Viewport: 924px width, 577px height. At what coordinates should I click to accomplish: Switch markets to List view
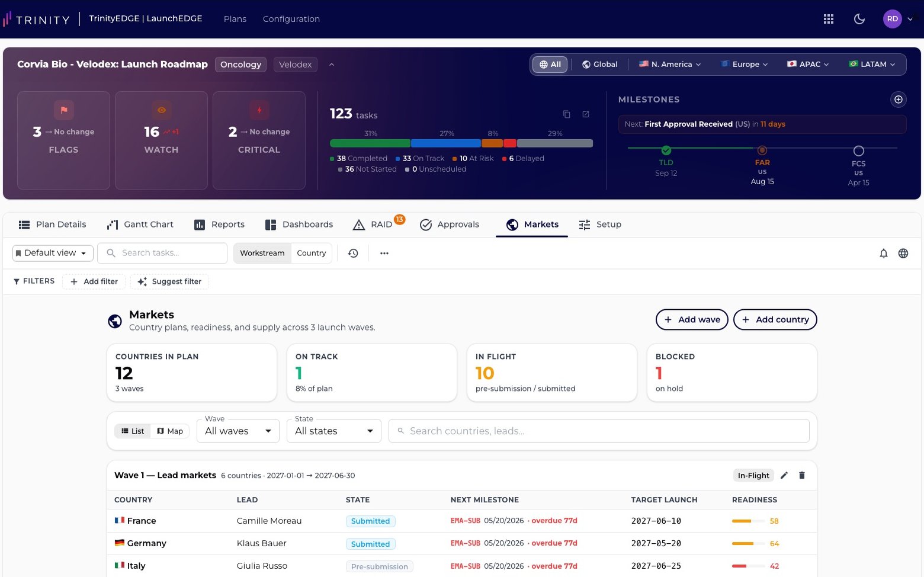pos(133,431)
